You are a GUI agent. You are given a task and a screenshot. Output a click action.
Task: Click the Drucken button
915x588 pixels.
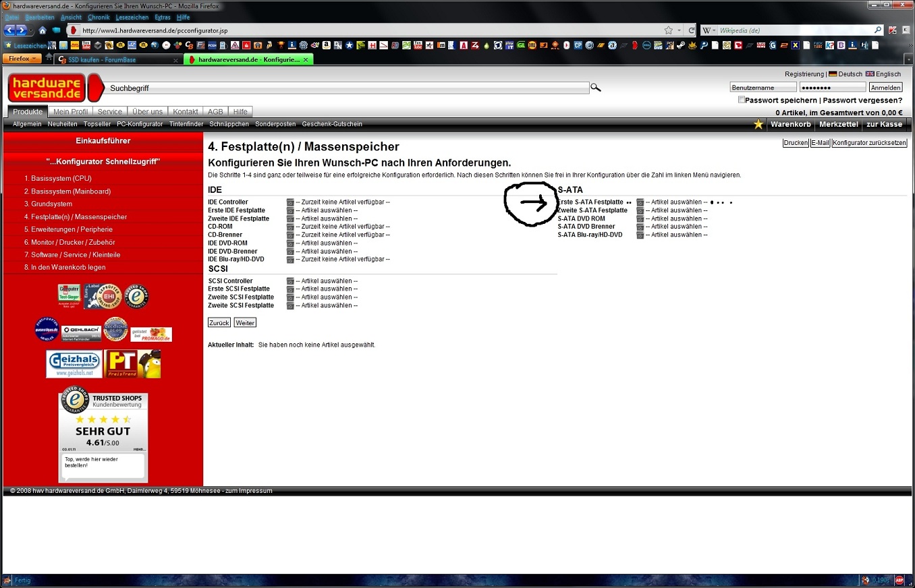796,143
